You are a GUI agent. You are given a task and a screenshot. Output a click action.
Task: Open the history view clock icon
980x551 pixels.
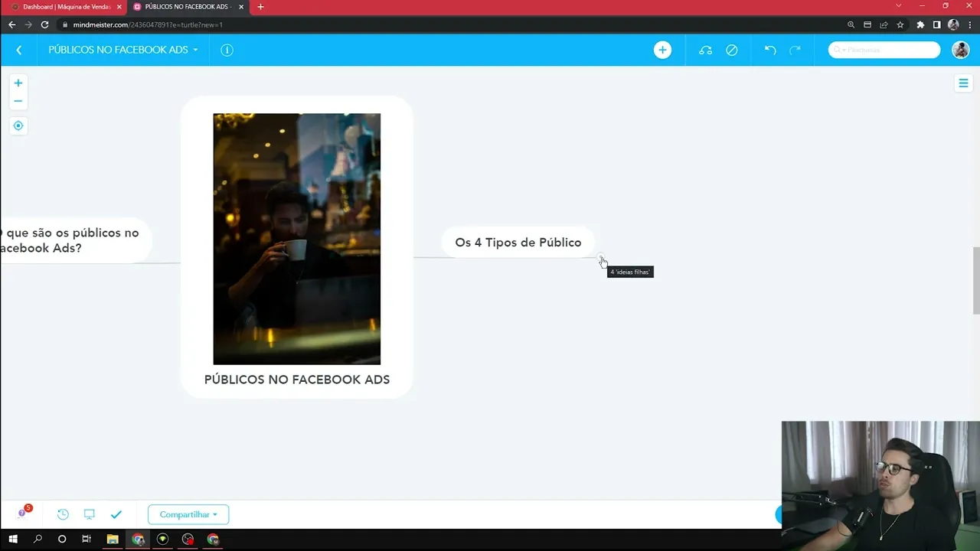[63, 514]
